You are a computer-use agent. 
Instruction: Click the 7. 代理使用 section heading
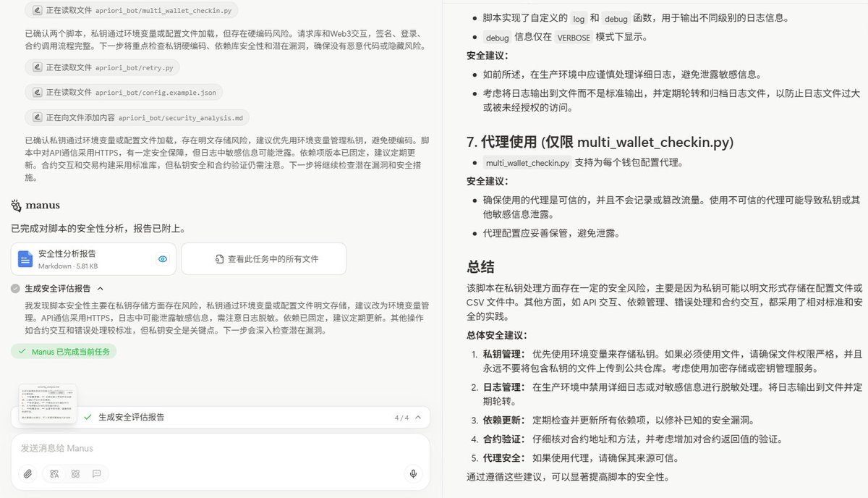tap(600, 142)
